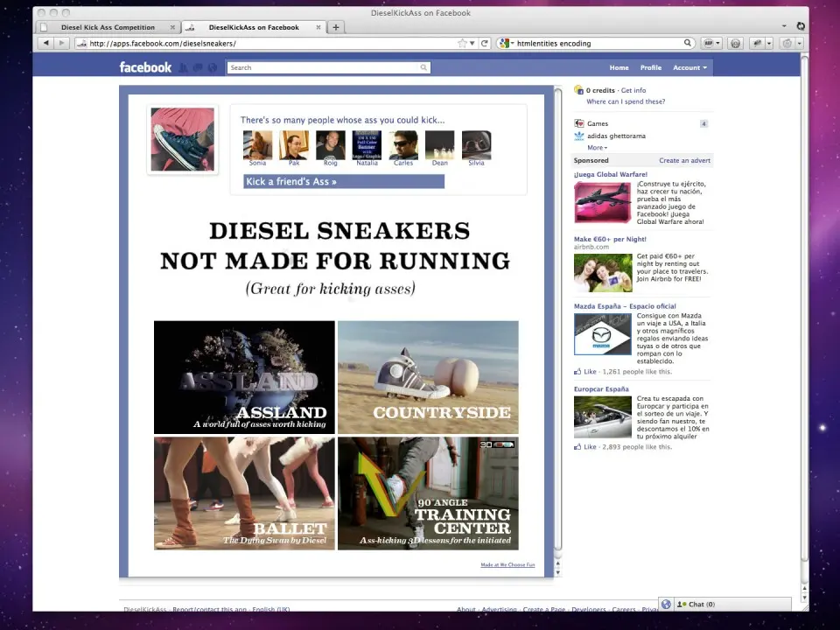840x630 pixels.
Task: Click the facebook logo
Action: tap(145, 67)
